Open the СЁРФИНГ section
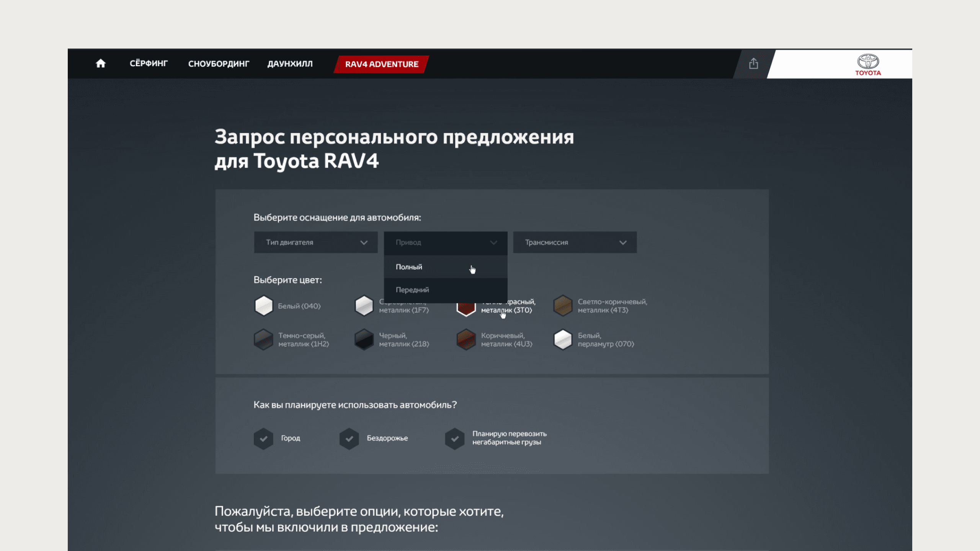 point(149,64)
